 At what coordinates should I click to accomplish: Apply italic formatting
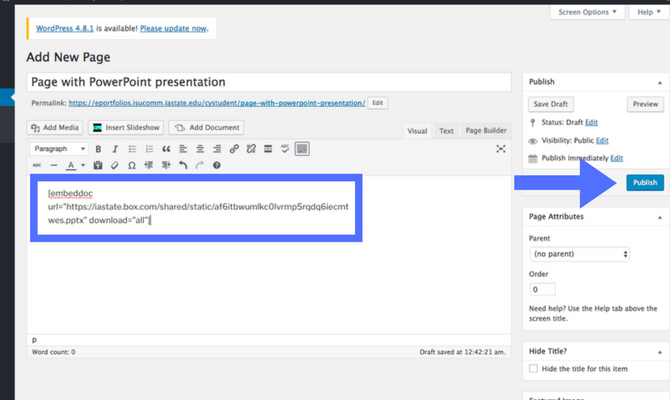115,149
